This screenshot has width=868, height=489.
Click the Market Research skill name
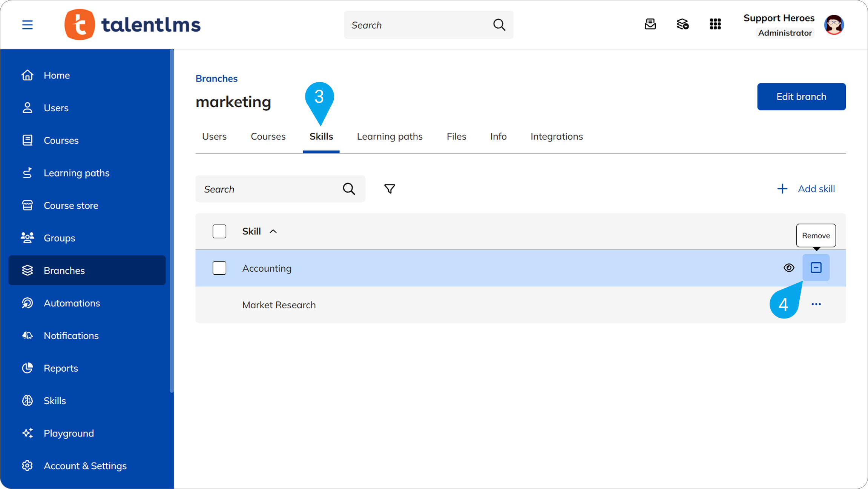(x=279, y=305)
